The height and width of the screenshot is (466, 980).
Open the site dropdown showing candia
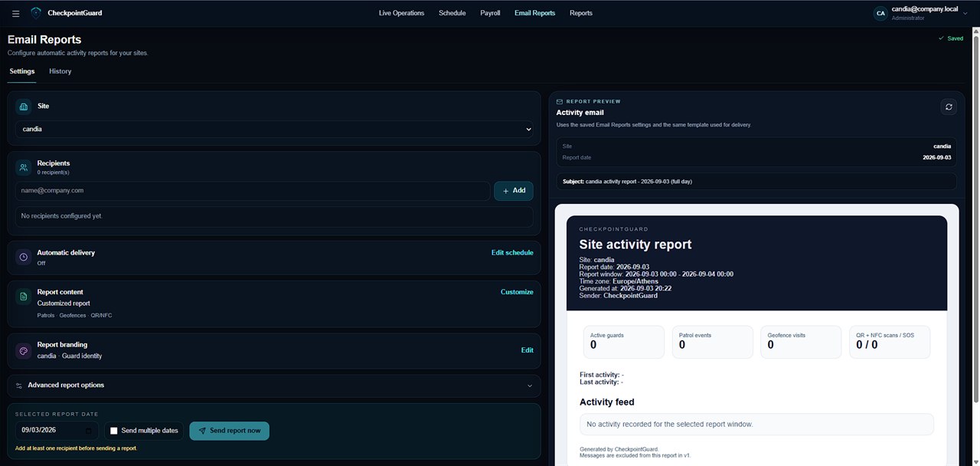coord(274,130)
